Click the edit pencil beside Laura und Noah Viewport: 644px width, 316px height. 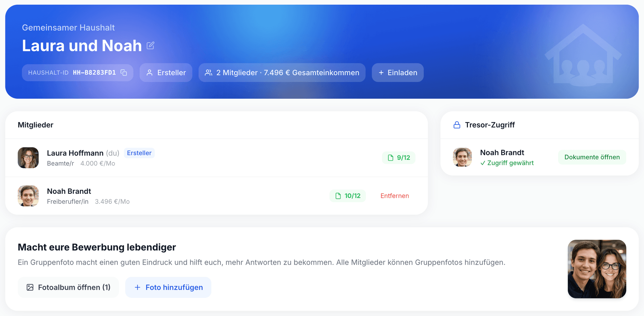click(x=151, y=45)
